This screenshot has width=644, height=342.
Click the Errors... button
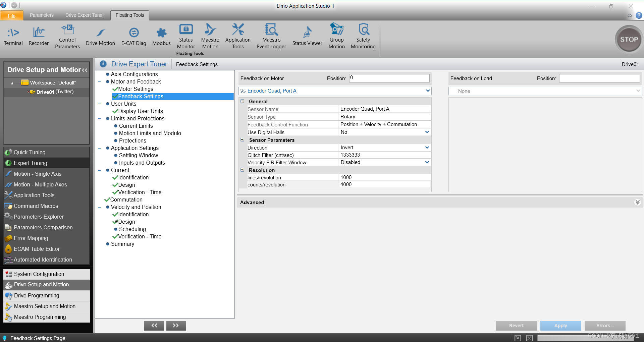(605, 326)
